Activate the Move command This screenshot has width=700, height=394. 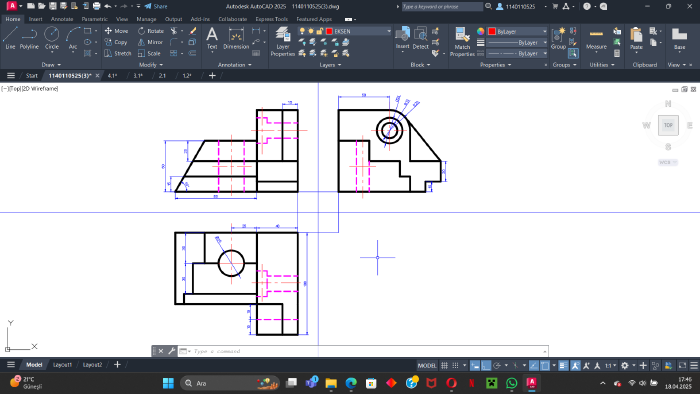tap(117, 31)
